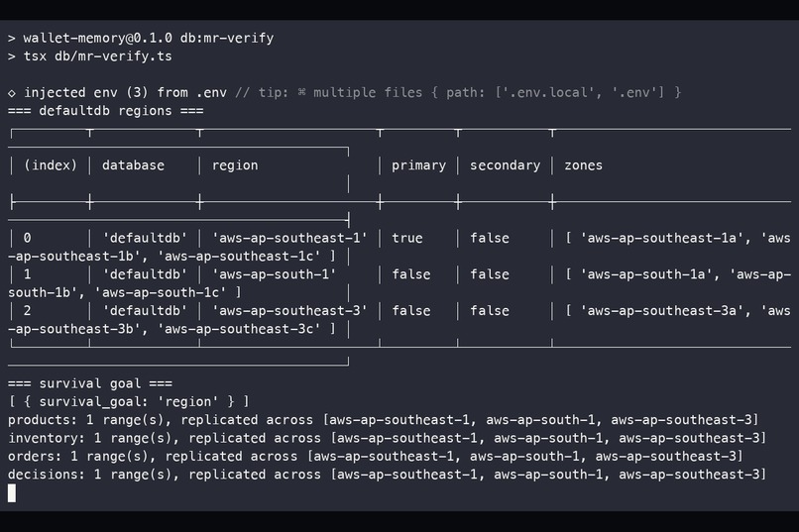Click region cell 'aws-ap-southeast-1'
The height and width of the screenshot is (532, 799).
click(x=289, y=238)
